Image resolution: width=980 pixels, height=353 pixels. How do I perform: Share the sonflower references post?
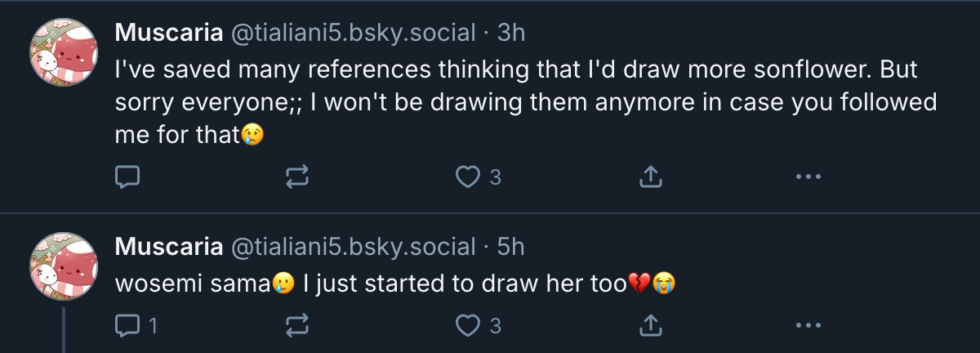648,176
